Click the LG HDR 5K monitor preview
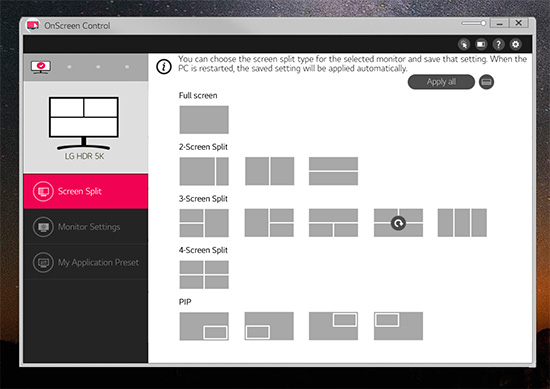550x389 pixels. [83, 123]
